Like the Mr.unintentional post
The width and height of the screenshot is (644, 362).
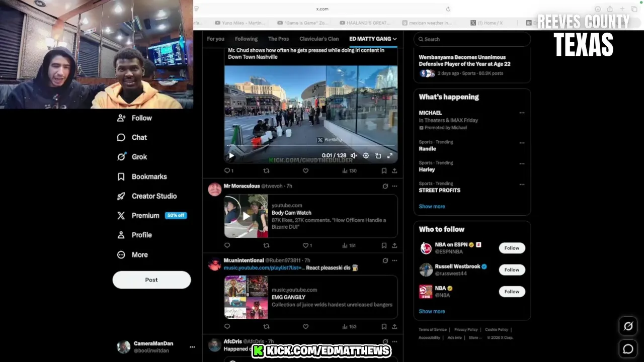pos(305,327)
